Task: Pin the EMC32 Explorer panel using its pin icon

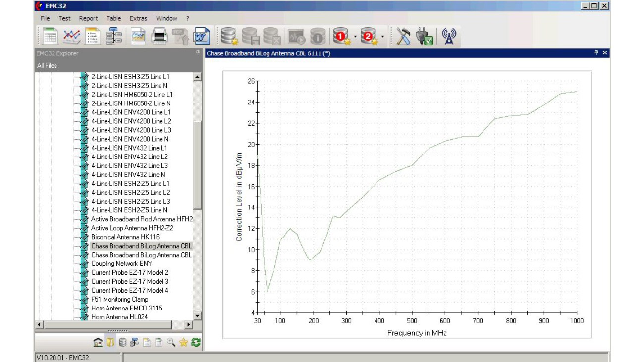Action: (198, 52)
